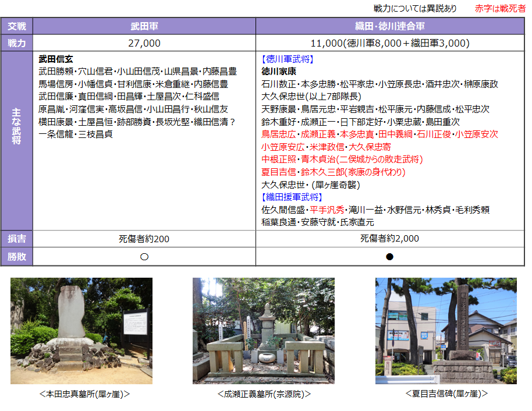Viewport: 532px width, 411px height.
Task: Click the 主な武将 row label
Action: point(17,140)
